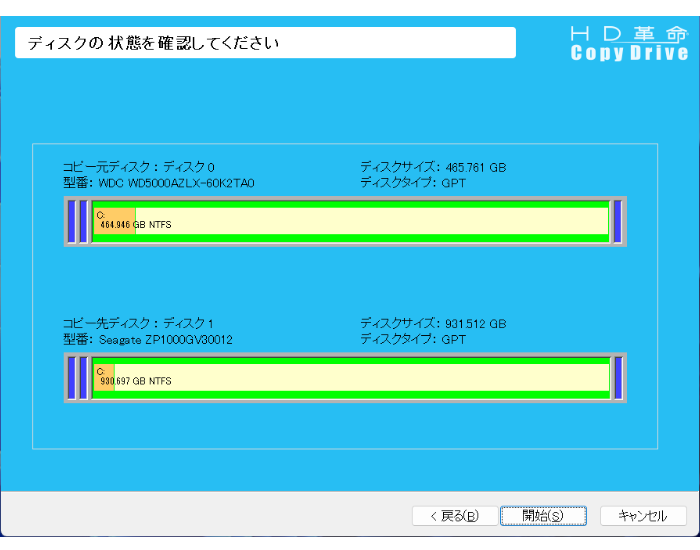Click the ディスクの状態を確認してください header

click(x=265, y=43)
